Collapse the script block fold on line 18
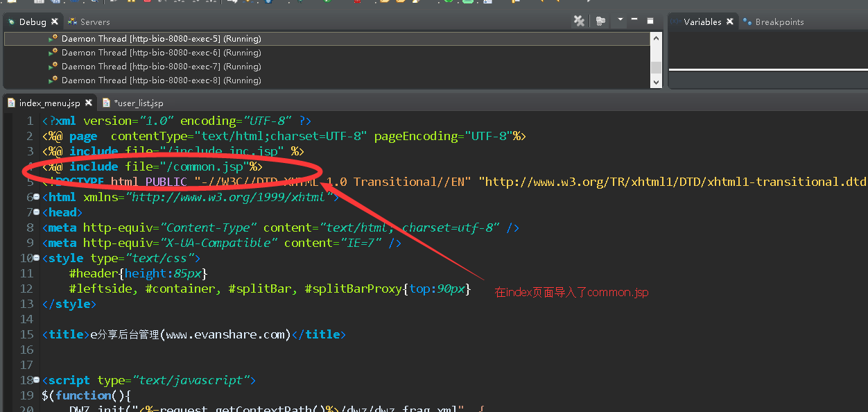The width and height of the screenshot is (868, 412). pos(36,380)
